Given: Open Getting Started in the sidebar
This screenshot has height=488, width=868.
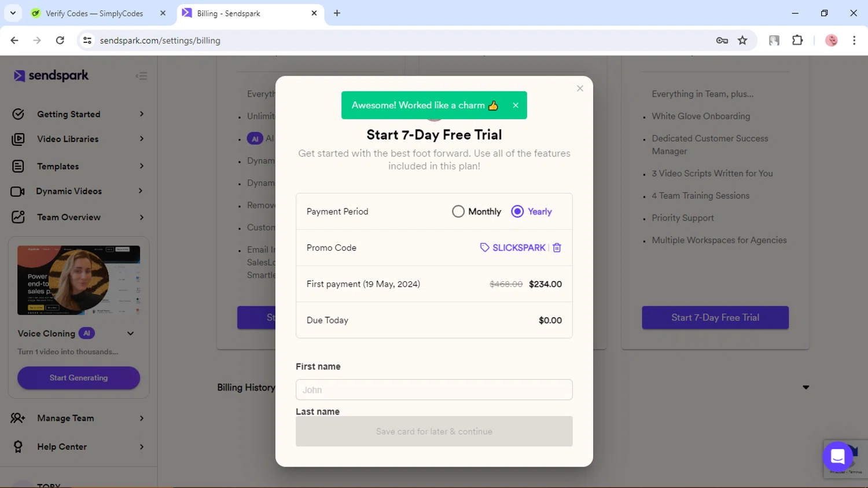Looking at the screenshot, I should point(69,115).
